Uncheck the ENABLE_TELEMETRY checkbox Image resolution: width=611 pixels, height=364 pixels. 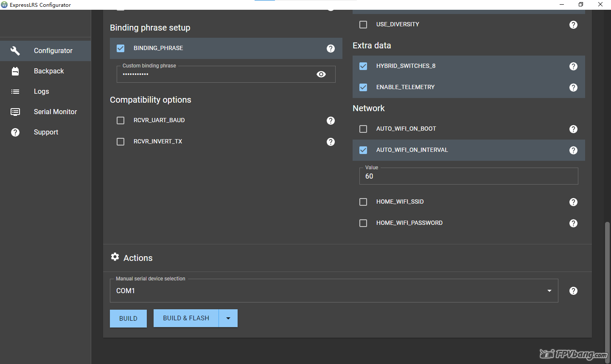pos(363,87)
